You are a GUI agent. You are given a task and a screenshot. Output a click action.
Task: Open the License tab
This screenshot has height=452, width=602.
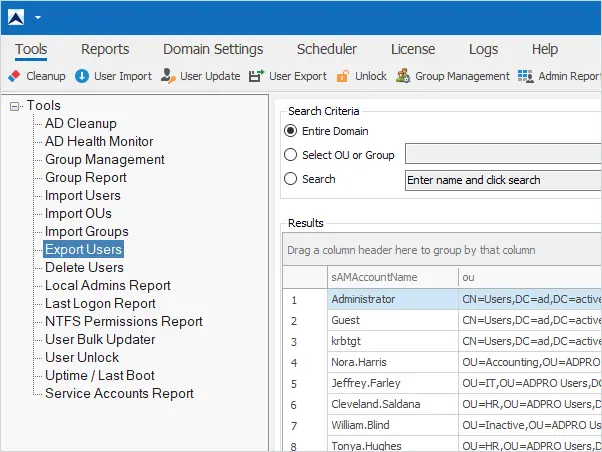[x=413, y=49]
